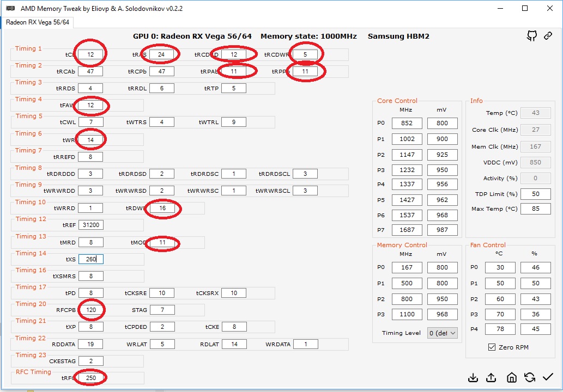Click the STAG value field
Screen dimensions: 563x392
tap(162, 310)
